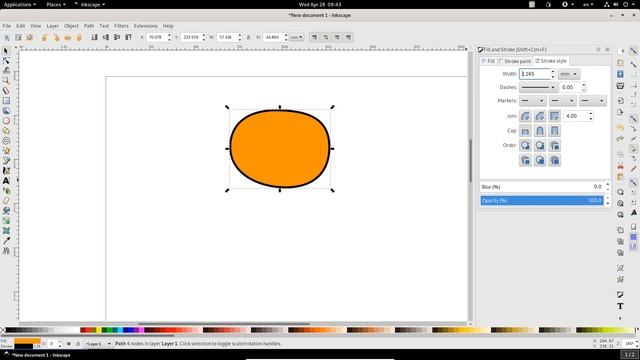Viewport: 640px width, 360px height.
Task: Select the Star and polygon tool
Action: 6,131
